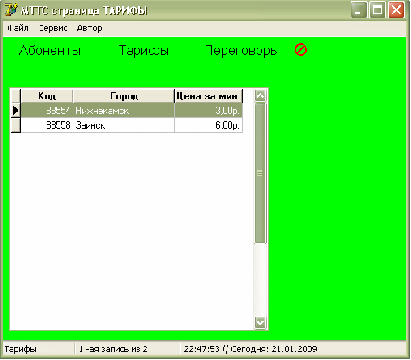Minimize the МТТС window

pos(358,10)
